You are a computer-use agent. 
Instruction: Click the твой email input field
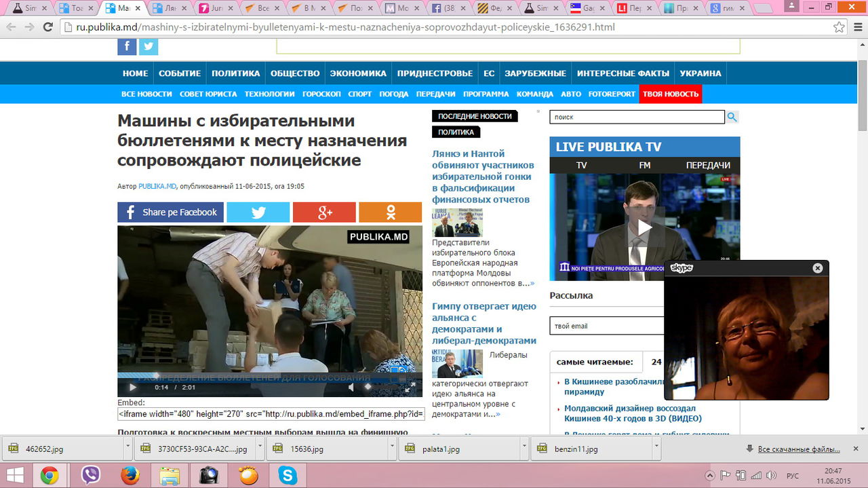click(608, 326)
